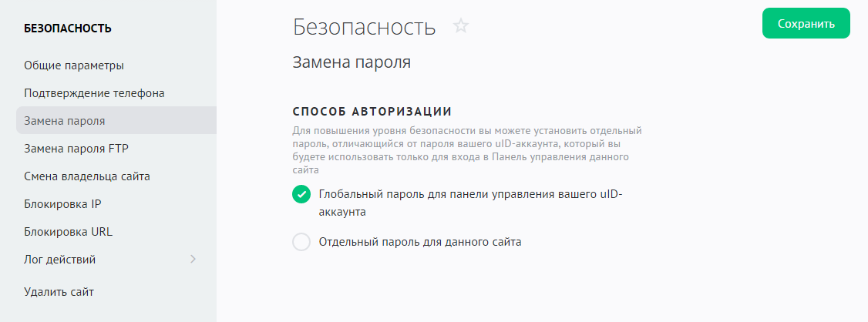Viewport: 868px width, 322px height.
Task: Click the 'Отдельный пароль для данного сайта' label
Action: coord(420,242)
